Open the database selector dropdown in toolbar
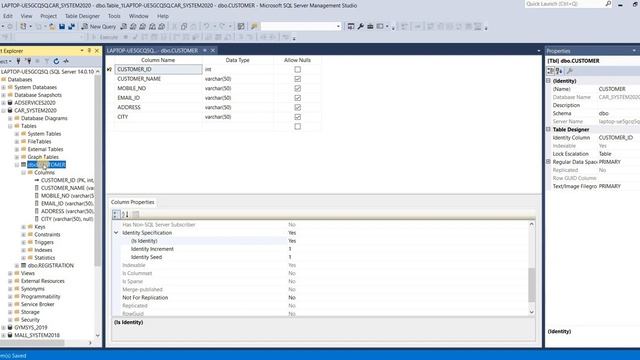Viewport: 640px width, 360px height. pyautogui.click(x=338, y=27)
